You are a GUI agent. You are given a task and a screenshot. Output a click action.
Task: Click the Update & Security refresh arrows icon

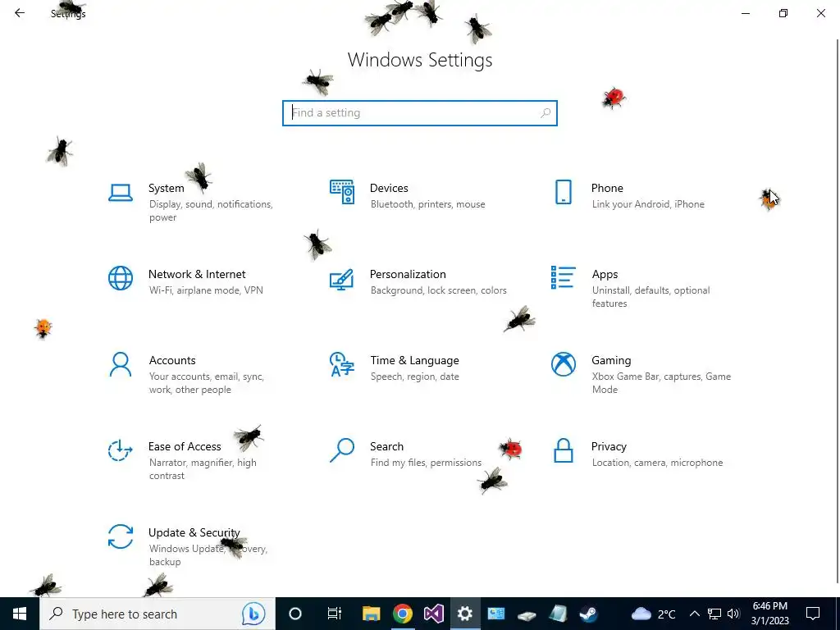coord(121,536)
